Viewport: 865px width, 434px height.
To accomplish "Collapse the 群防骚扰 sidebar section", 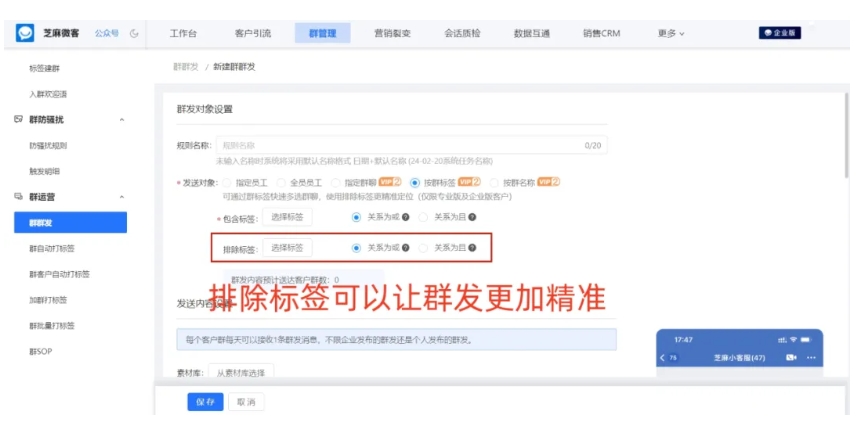I will [122, 120].
